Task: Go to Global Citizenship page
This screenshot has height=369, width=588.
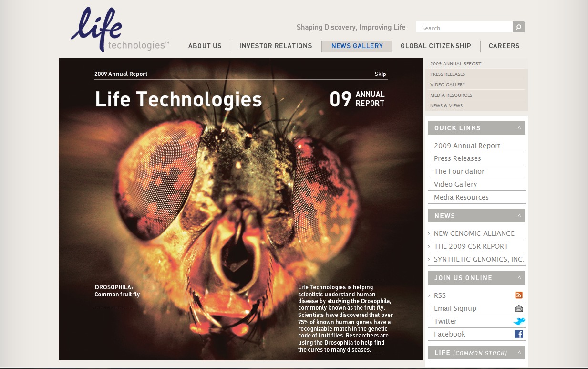Action: pos(435,46)
